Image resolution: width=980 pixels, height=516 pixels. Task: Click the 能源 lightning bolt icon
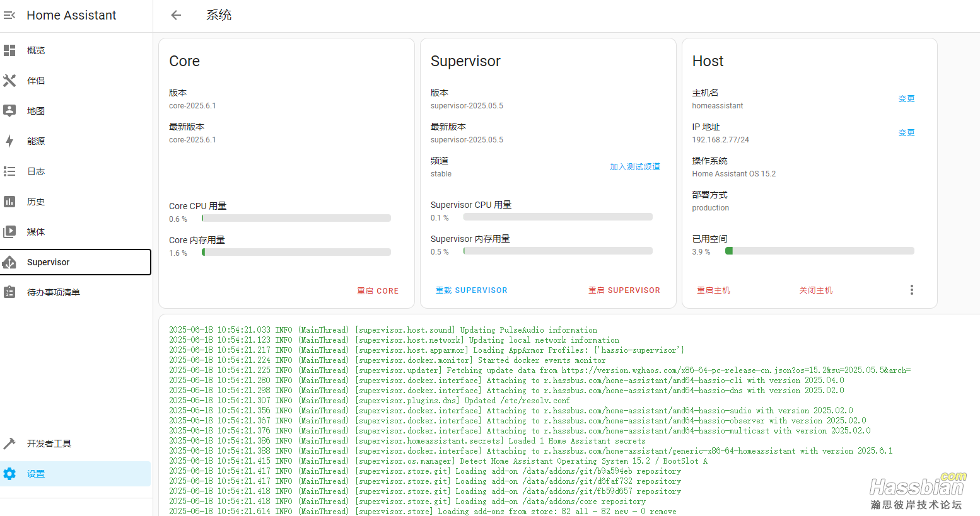(x=9, y=141)
